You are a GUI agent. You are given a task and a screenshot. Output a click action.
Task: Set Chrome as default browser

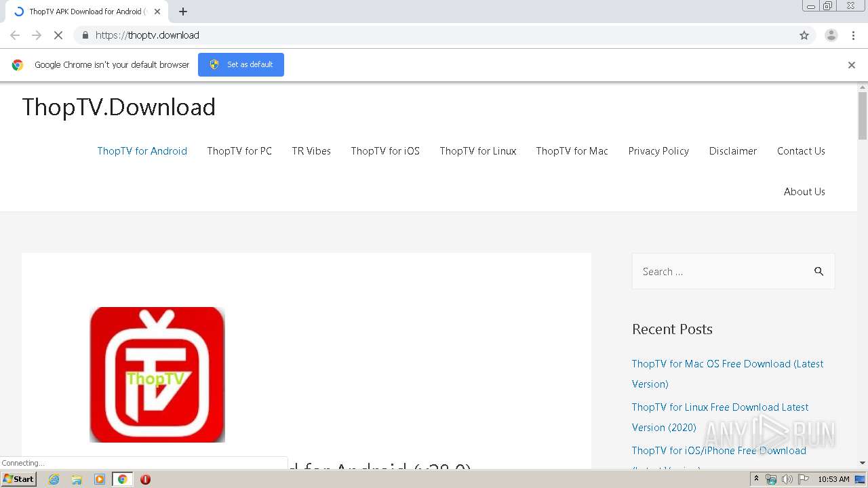241,64
